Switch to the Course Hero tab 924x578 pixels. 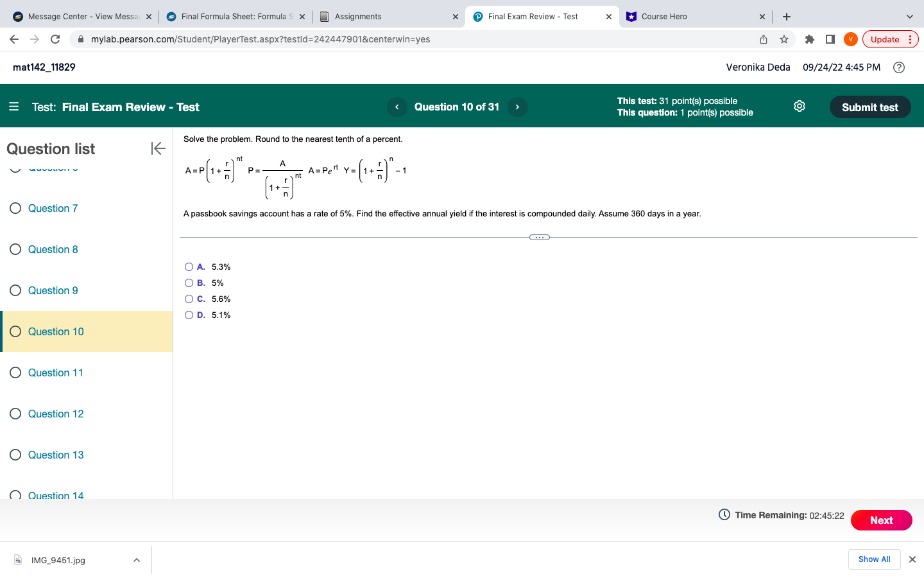[696, 17]
